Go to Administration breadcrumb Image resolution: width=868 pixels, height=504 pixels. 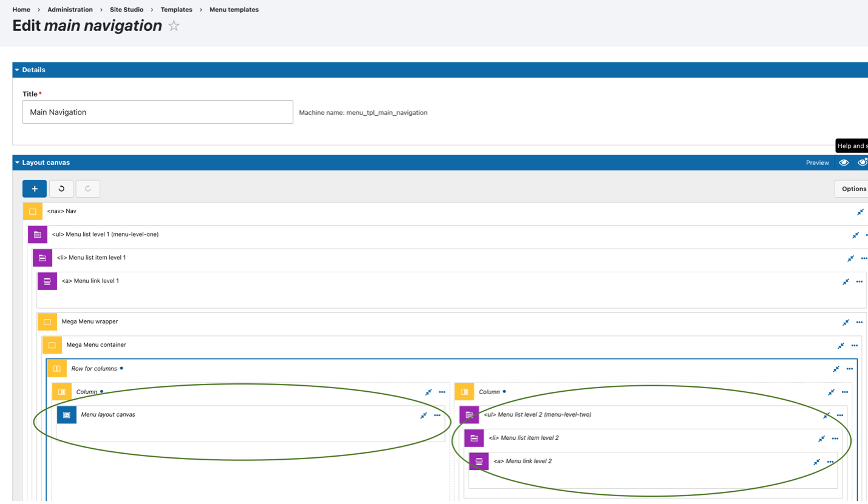70,10
